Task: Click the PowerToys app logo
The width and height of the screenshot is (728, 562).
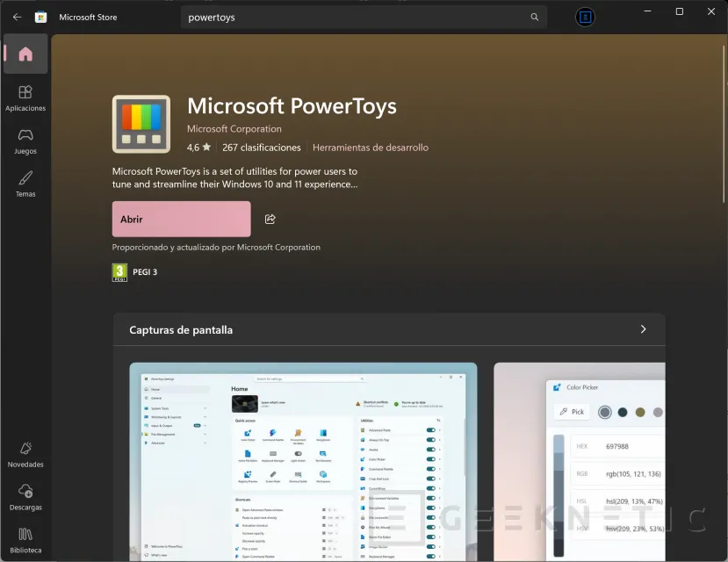Action: 141,124
